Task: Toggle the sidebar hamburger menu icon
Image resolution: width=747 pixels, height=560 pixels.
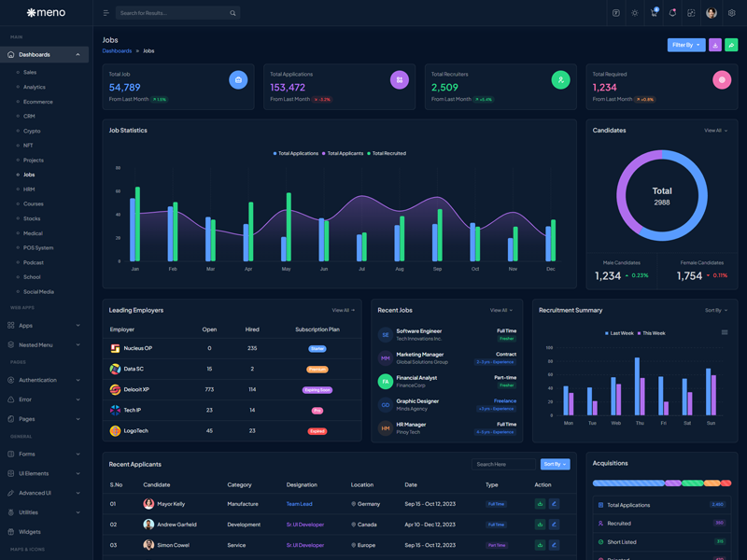Action: [106, 13]
